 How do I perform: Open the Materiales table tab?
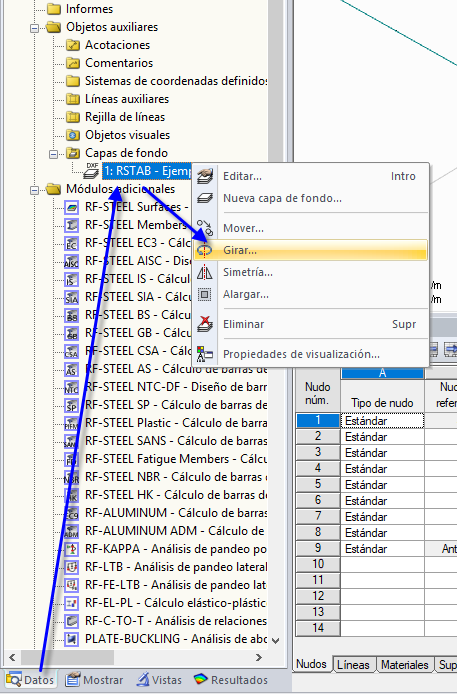[404, 665]
